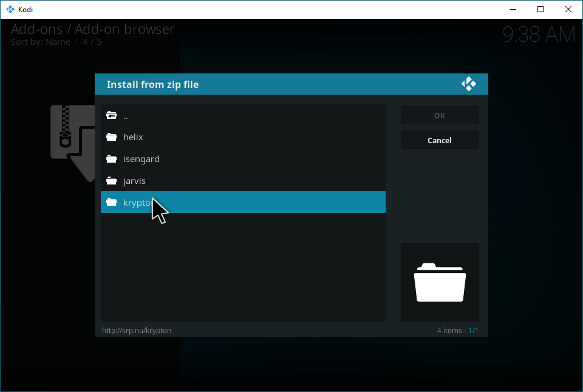This screenshot has width=583, height=392.
Task: Click the 'Install from zip file' title
Action: click(153, 84)
